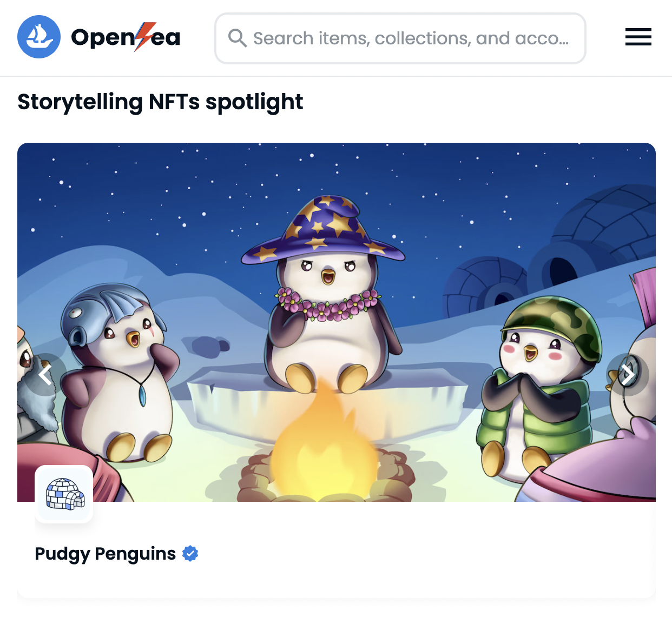Show the previous spotlight slide

[45, 374]
